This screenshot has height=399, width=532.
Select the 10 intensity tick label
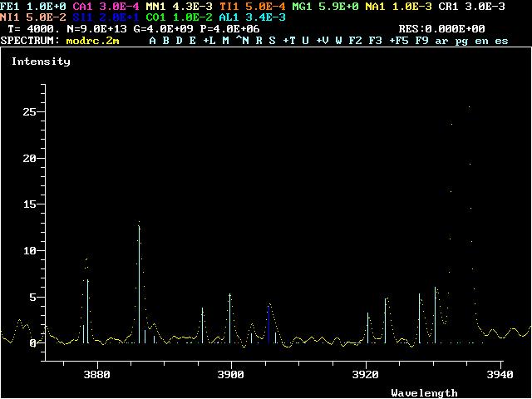pos(29,251)
